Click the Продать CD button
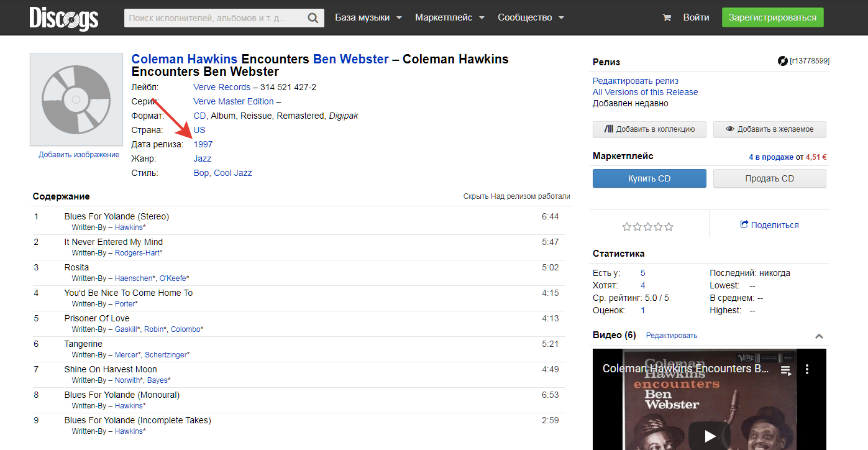 coord(769,178)
